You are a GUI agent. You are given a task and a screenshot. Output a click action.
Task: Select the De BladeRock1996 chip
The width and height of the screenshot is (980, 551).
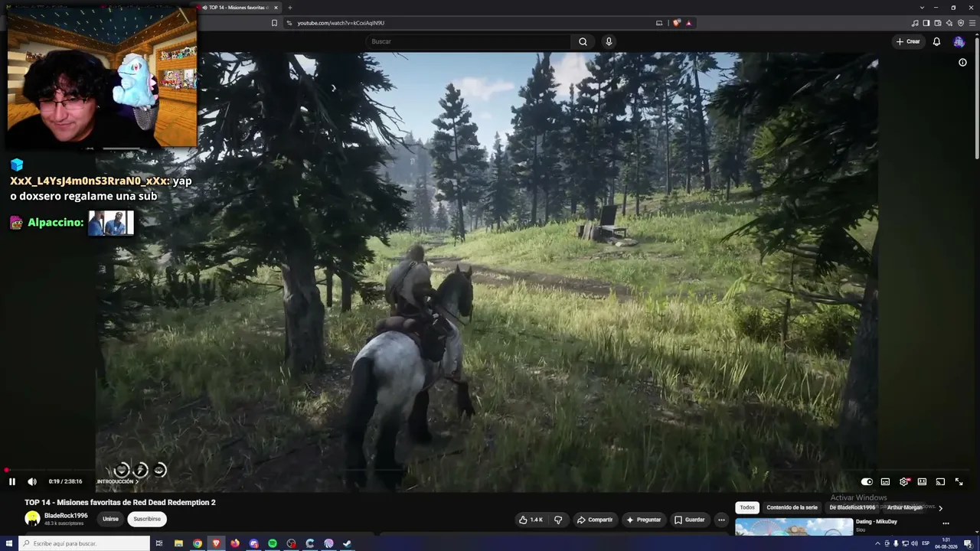[852, 507]
